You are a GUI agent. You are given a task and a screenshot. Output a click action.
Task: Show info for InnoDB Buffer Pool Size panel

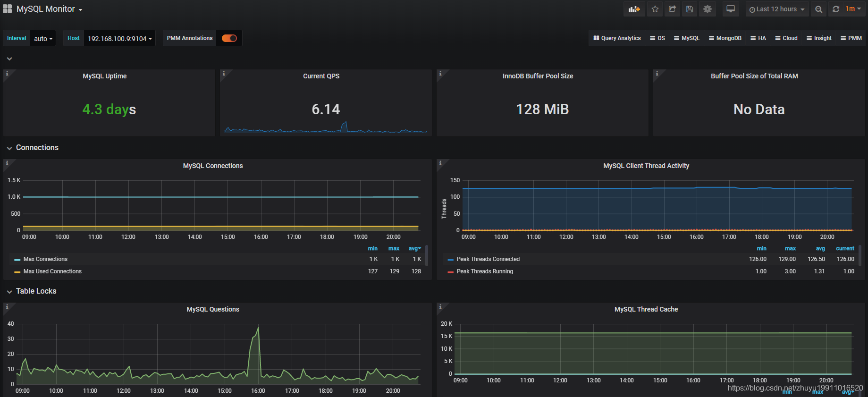coord(440,73)
